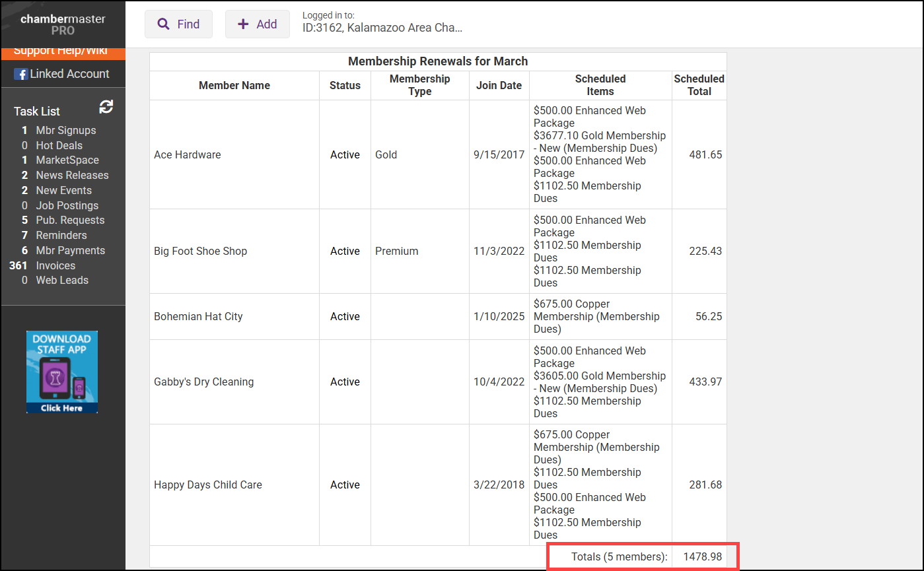Click the Job Postings task
The width and height of the screenshot is (924, 571).
point(67,205)
